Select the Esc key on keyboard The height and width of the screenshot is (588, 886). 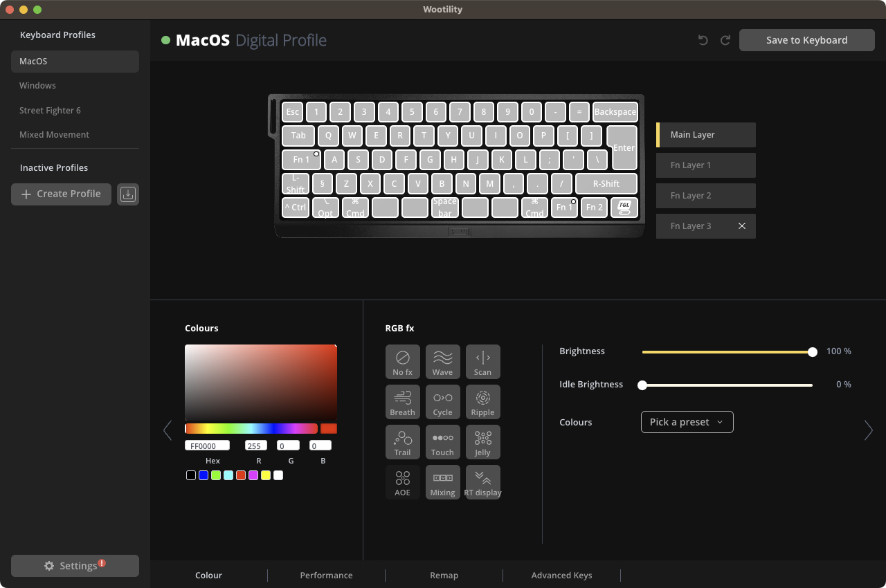click(x=293, y=112)
